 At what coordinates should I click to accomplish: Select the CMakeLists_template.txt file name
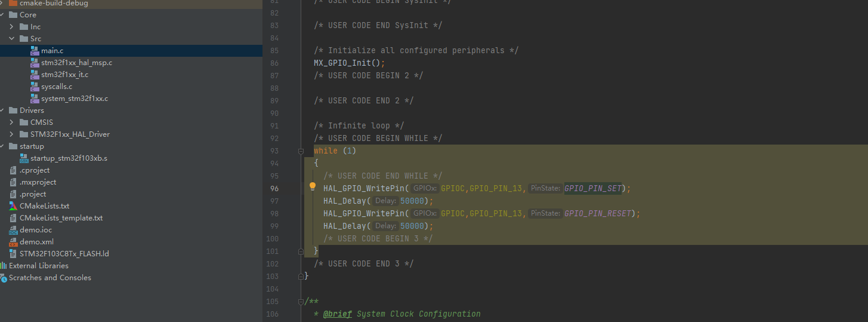(61, 218)
